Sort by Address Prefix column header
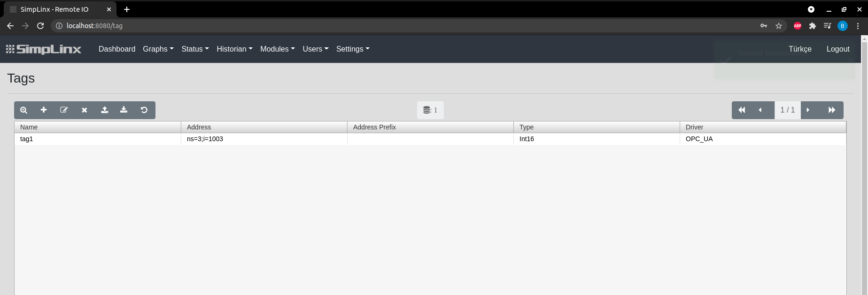Screen dimensions: 868x295 [x=430, y=127]
